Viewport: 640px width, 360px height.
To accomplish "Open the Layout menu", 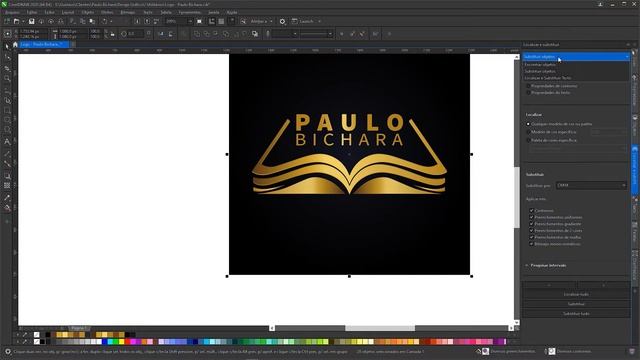I will pos(68,13).
